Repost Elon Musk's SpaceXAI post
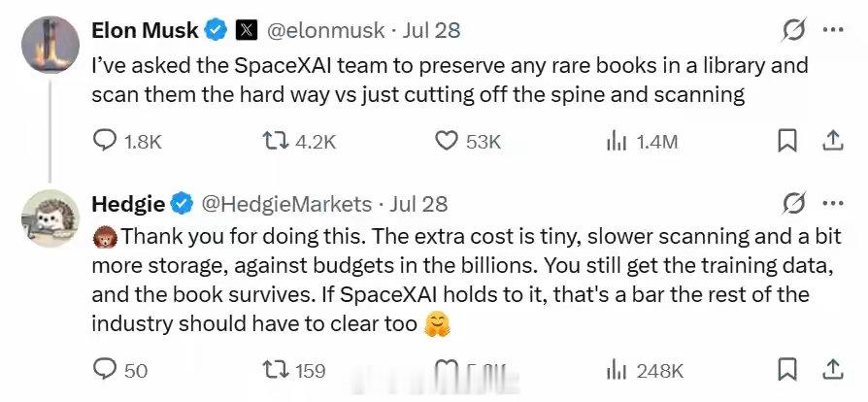868x402 pixels. coord(298,142)
